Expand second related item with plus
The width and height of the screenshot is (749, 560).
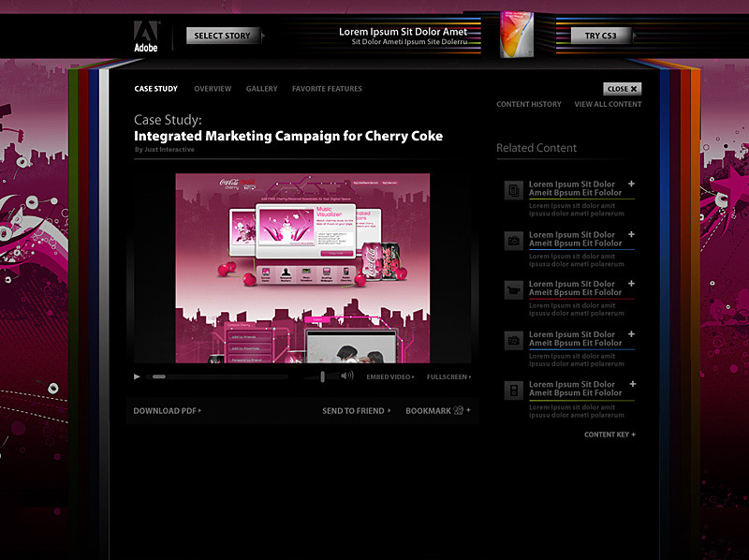point(631,235)
